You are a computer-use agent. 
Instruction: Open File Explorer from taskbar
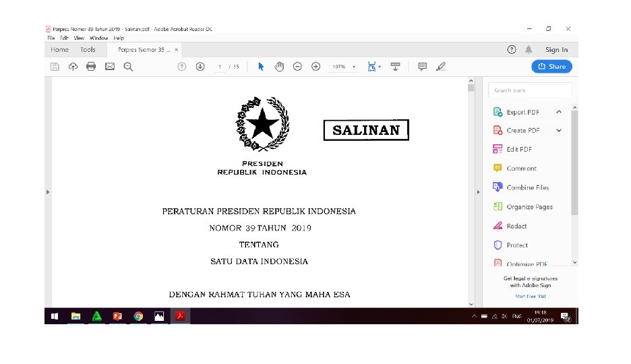[x=76, y=317]
